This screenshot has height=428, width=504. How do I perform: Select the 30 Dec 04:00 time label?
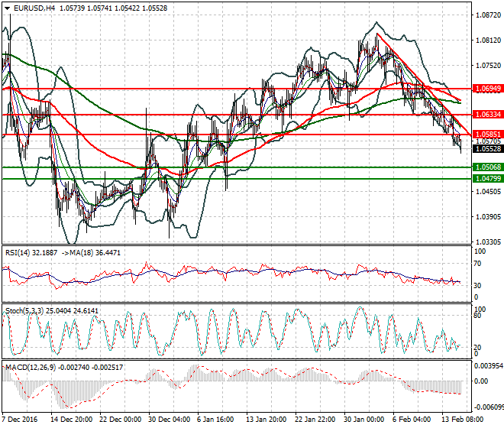pyautogui.click(x=169, y=420)
